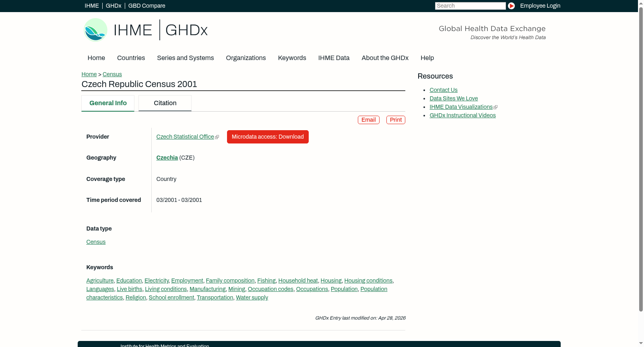Open the Mining keyword

237,289
